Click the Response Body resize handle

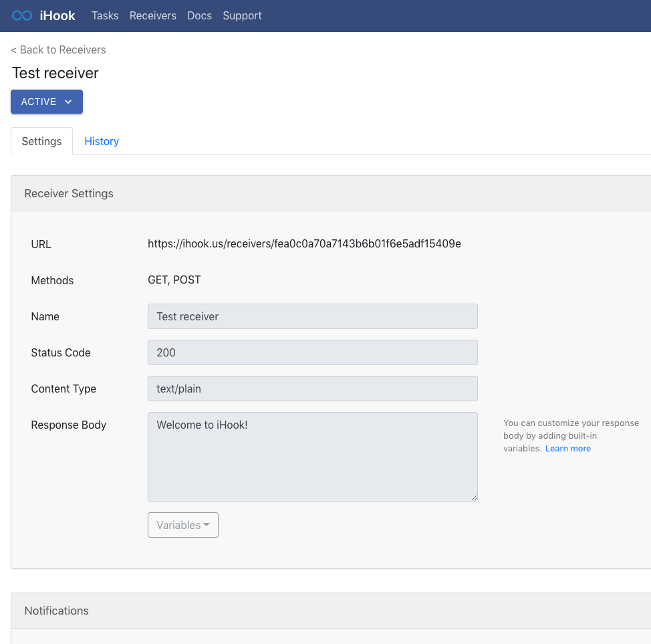point(474,498)
